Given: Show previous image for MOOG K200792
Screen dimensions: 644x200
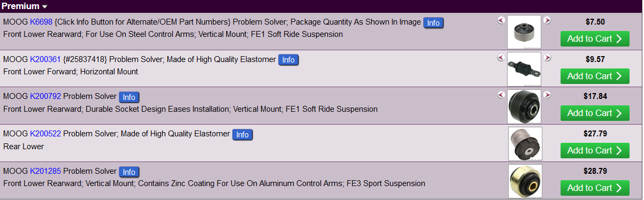Looking at the screenshot, I should point(501,95).
